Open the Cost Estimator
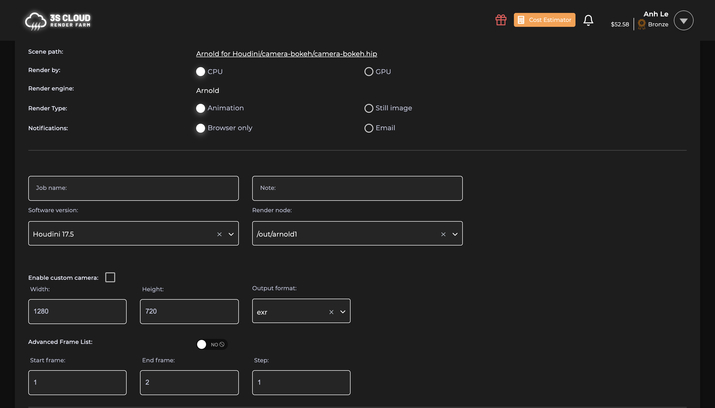715x408 pixels. (544, 20)
